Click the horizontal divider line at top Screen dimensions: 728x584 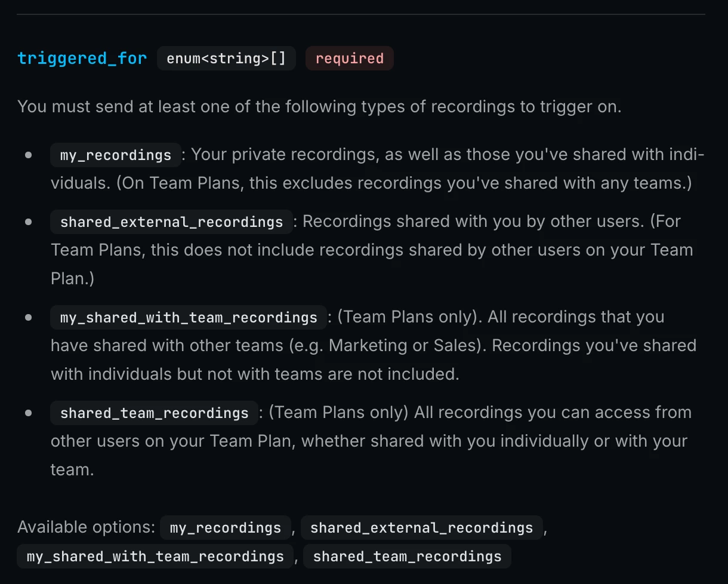coord(360,14)
